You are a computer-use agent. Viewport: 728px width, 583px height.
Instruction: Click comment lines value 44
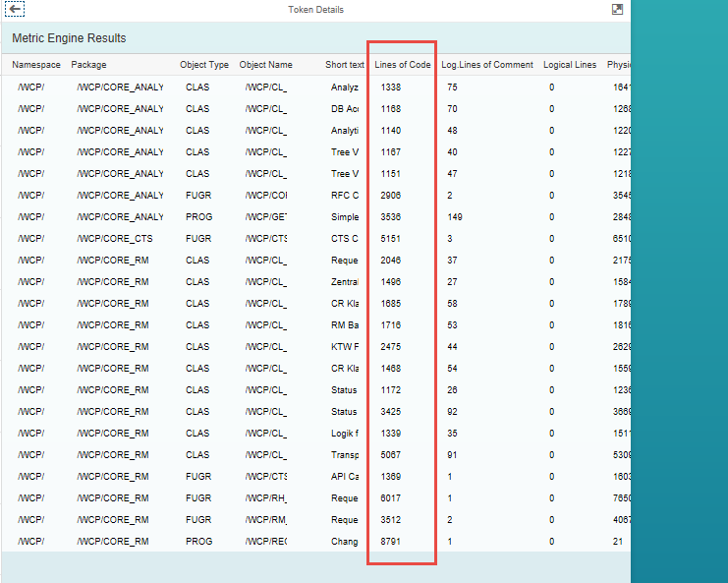pyautogui.click(x=452, y=346)
